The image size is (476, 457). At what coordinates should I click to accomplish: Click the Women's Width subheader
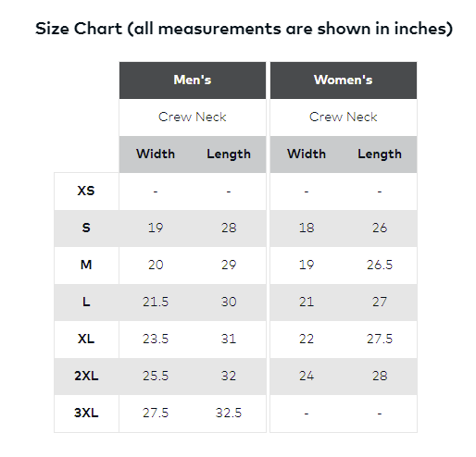point(307,154)
